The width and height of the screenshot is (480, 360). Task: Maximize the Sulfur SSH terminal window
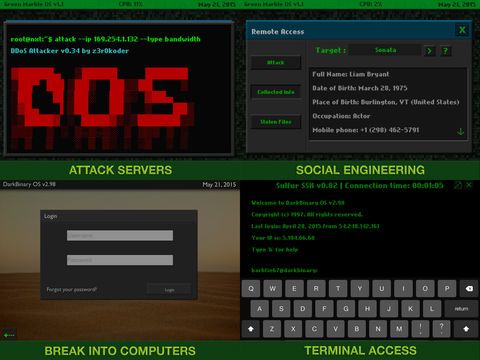click(x=458, y=185)
